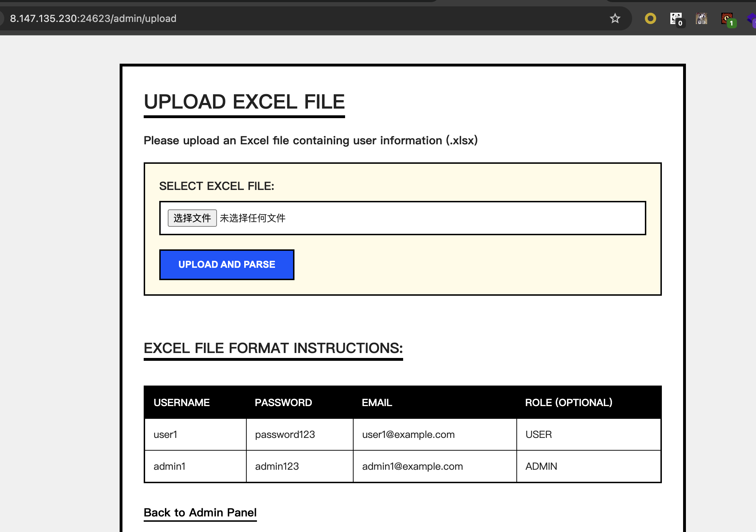Select the admin1@example.com table cell

412,466
